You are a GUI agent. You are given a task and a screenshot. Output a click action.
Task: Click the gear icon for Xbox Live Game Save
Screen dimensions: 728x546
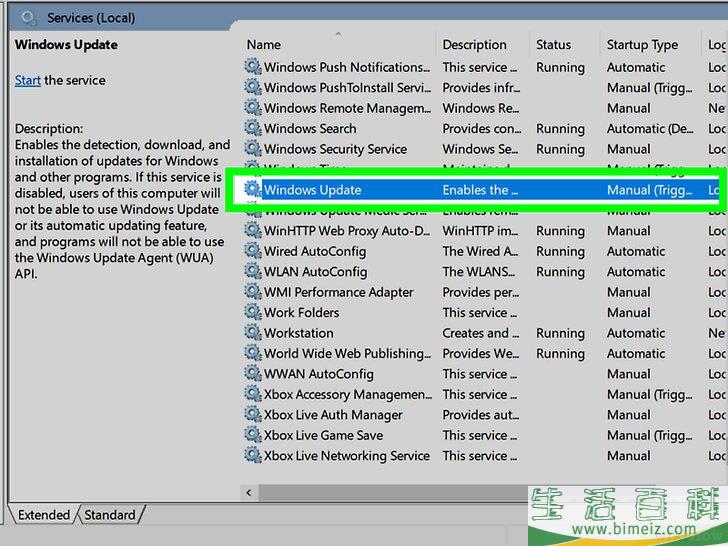click(x=253, y=435)
